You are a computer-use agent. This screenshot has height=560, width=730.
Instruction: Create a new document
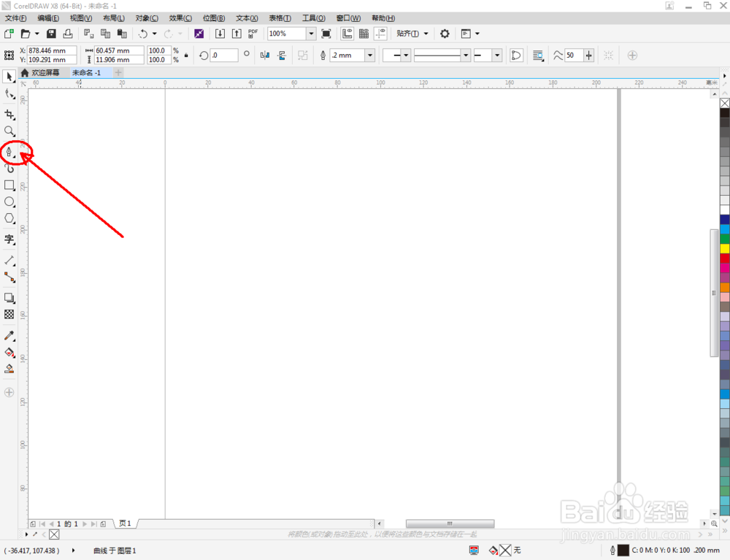coord(9,34)
